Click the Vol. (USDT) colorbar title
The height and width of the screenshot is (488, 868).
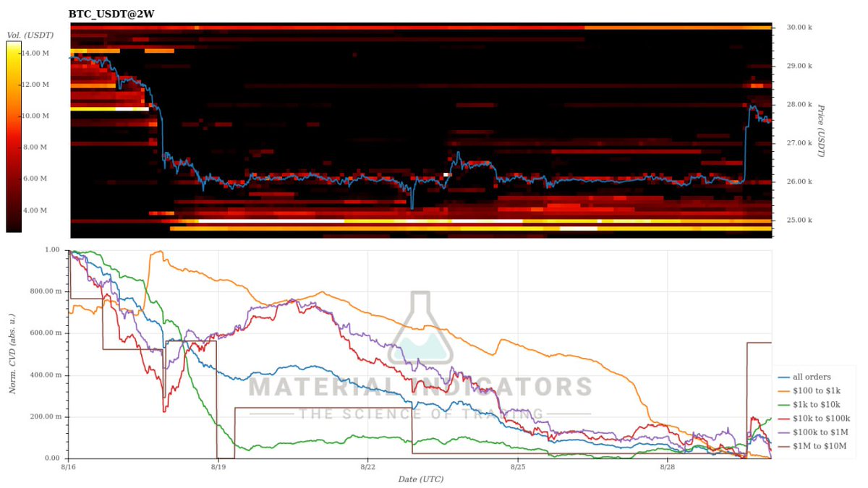(29, 35)
